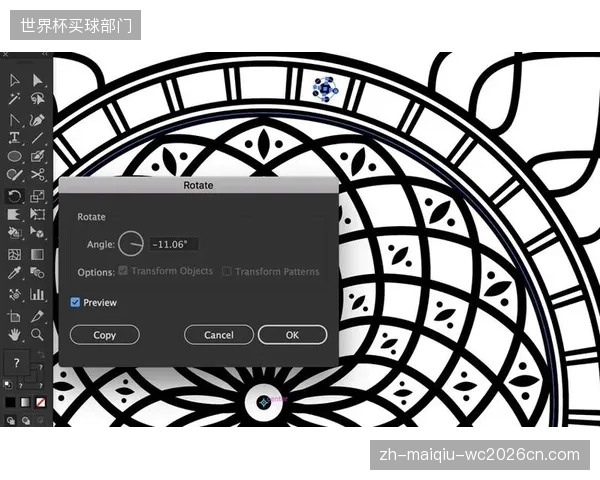The width and height of the screenshot is (600, 480).
Task: Select the Magic Wand tool
Action: pos(14,99)
